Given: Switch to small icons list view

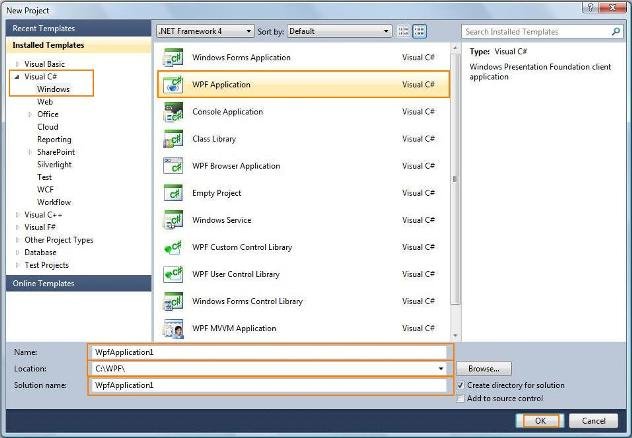Looking at the screenshot, I should [403, 31].
